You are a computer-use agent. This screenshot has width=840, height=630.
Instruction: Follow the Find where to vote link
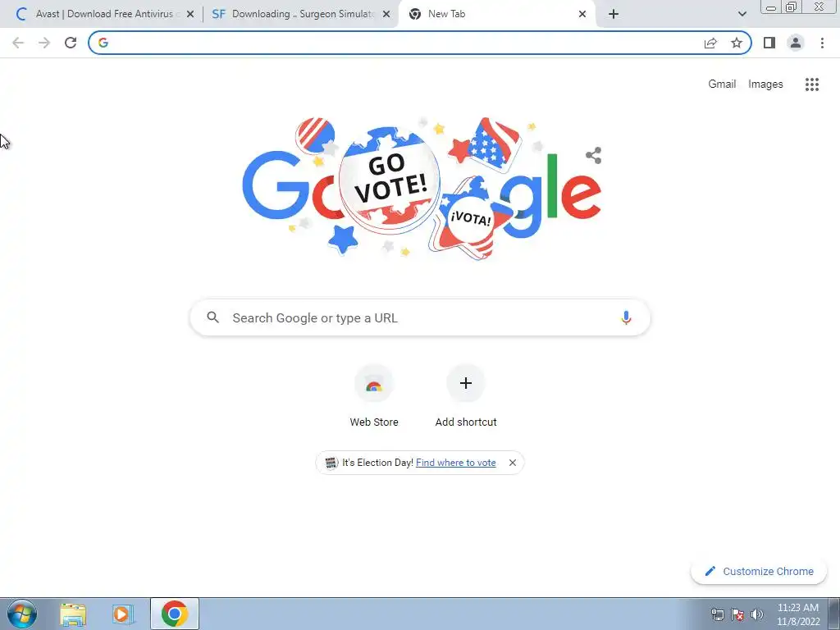pyautogui.click(x=455, y=463)
